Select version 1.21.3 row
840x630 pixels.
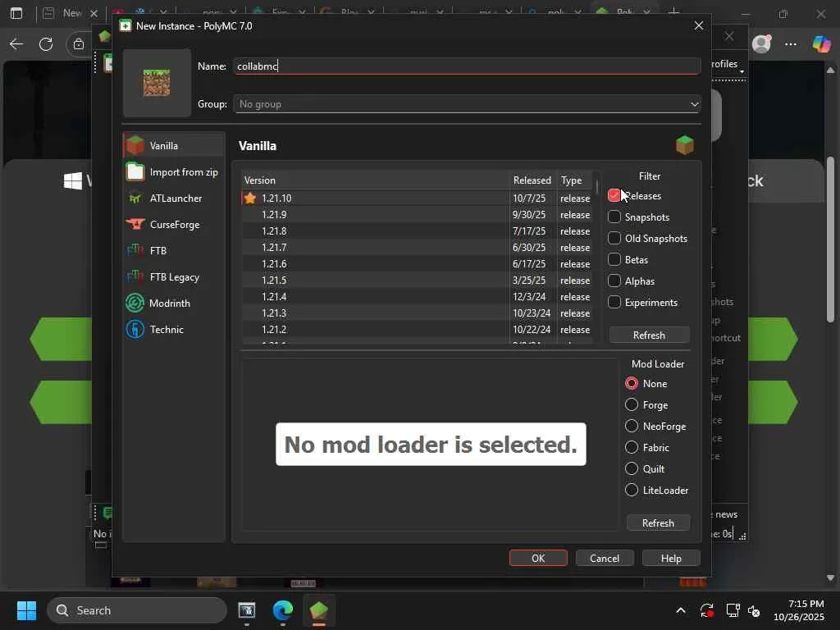pos(418,313)
